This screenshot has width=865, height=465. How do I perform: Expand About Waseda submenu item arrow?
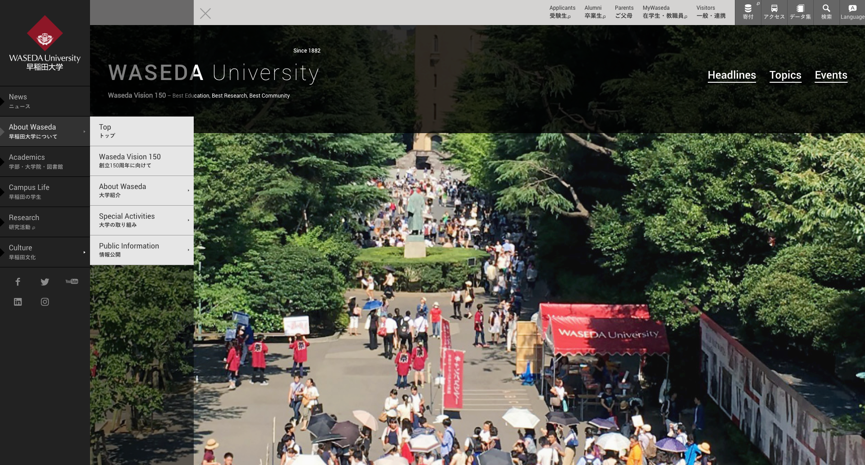click(x=188, y=190)
